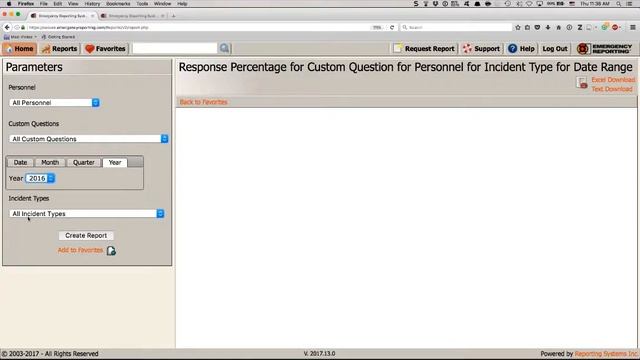Screen dimensions: 640x360
Task: Click the red Adblock extension icon
Action: pos(615,27)
